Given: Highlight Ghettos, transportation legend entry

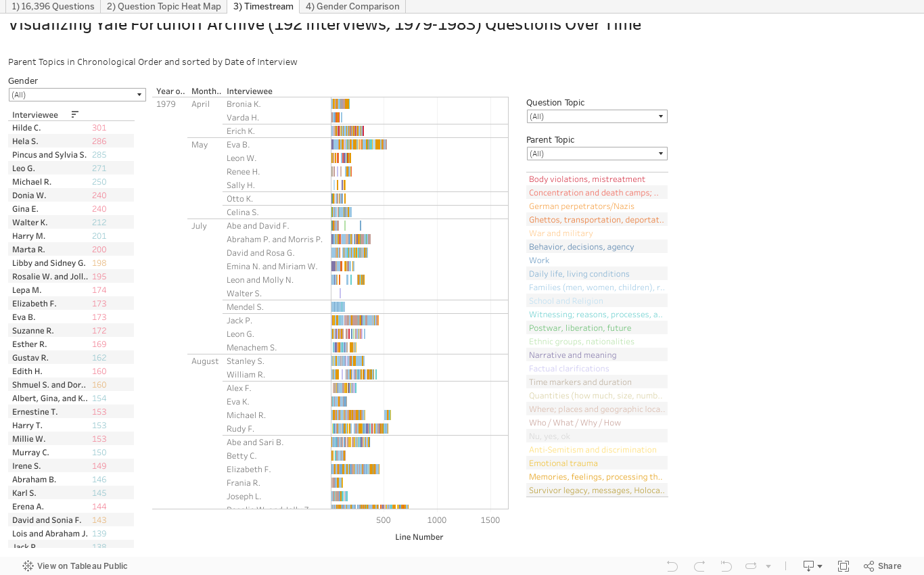Looking at the screenshot, I should coord(597,220).
